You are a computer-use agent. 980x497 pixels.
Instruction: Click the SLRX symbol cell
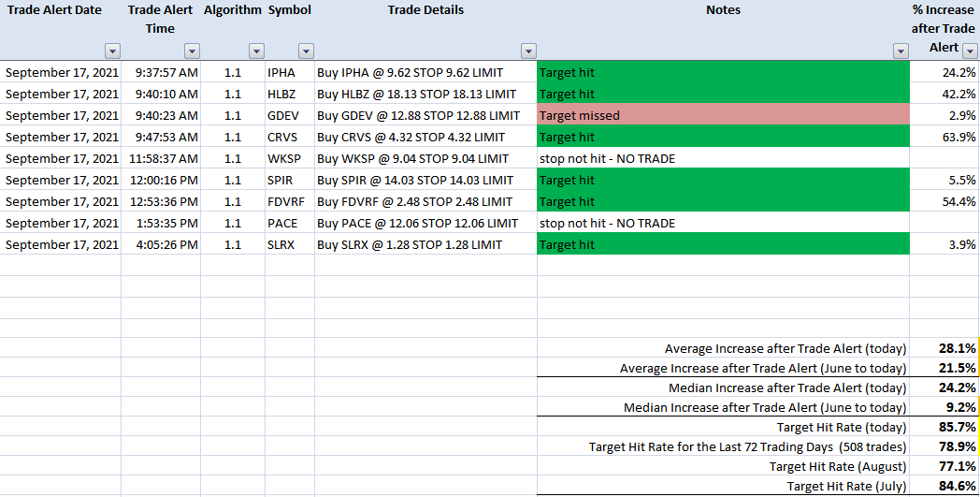click(290, 244)
